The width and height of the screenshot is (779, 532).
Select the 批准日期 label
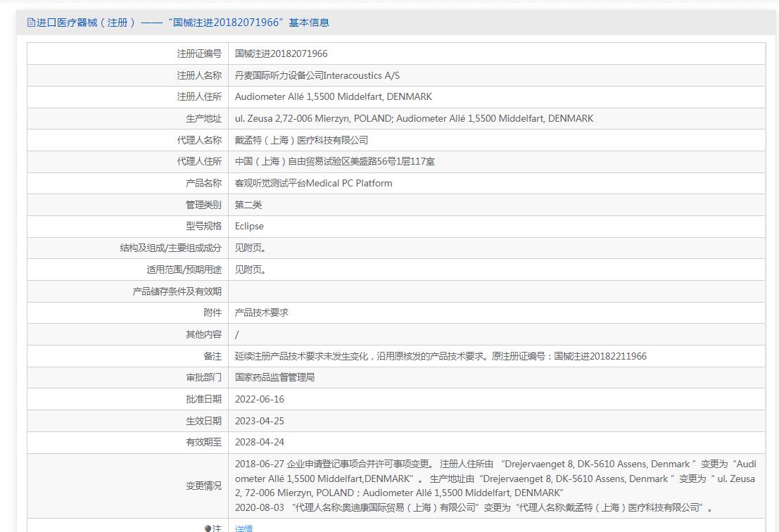click(x=203, y=400)
